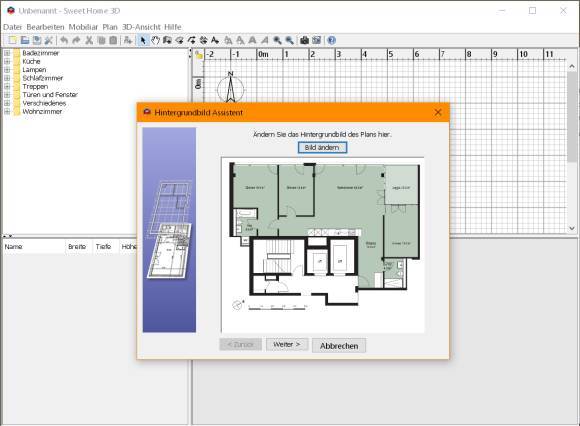Toggle bold text style icon
The width and height of the screenshot is (580, 426).
253,40
